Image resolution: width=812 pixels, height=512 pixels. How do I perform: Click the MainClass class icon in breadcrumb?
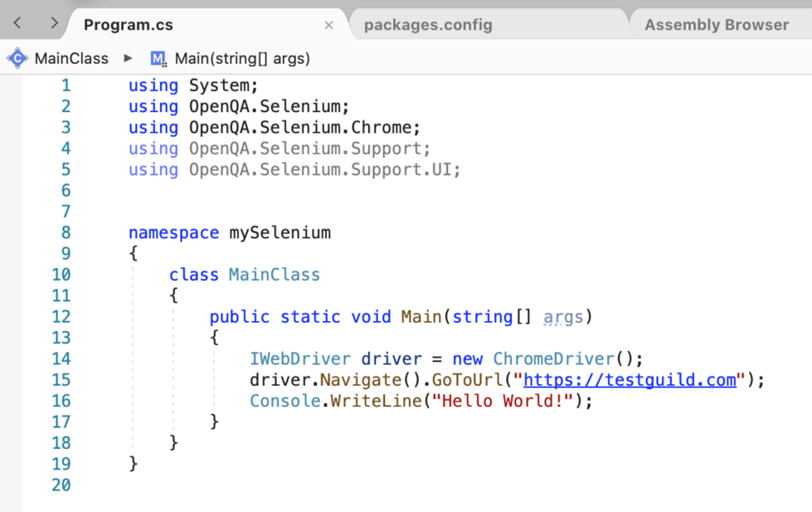pyautogui.click(x=17, y=58)
